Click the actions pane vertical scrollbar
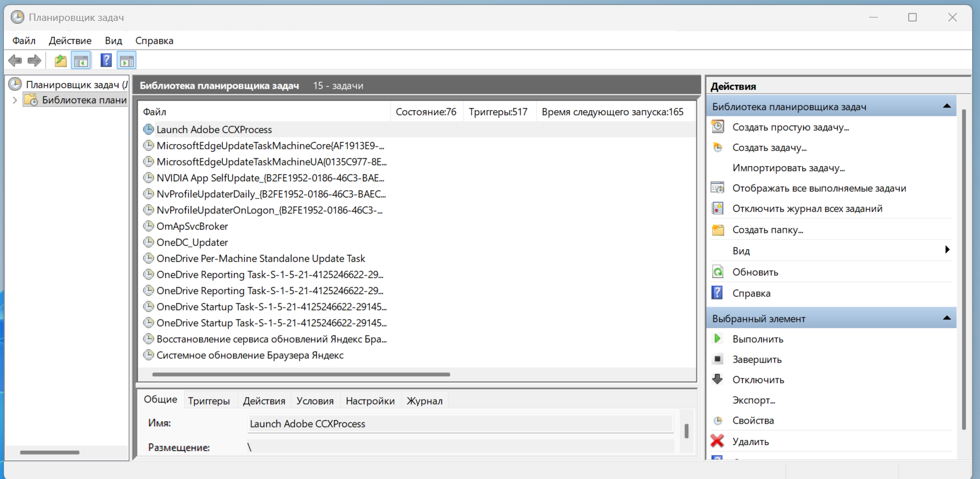980x479 pixels. tap(964, 269)
